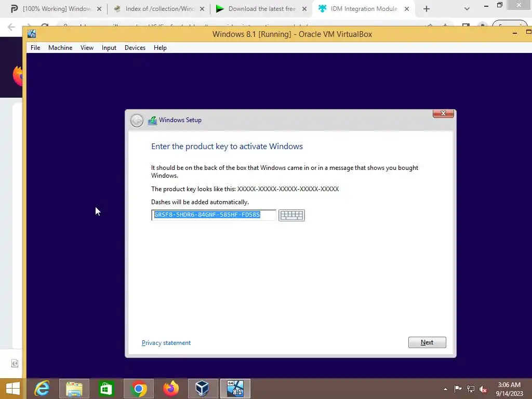Click the Windows Setup title icon
Viewport: 532px width, 399px height.
coord(152,121)
